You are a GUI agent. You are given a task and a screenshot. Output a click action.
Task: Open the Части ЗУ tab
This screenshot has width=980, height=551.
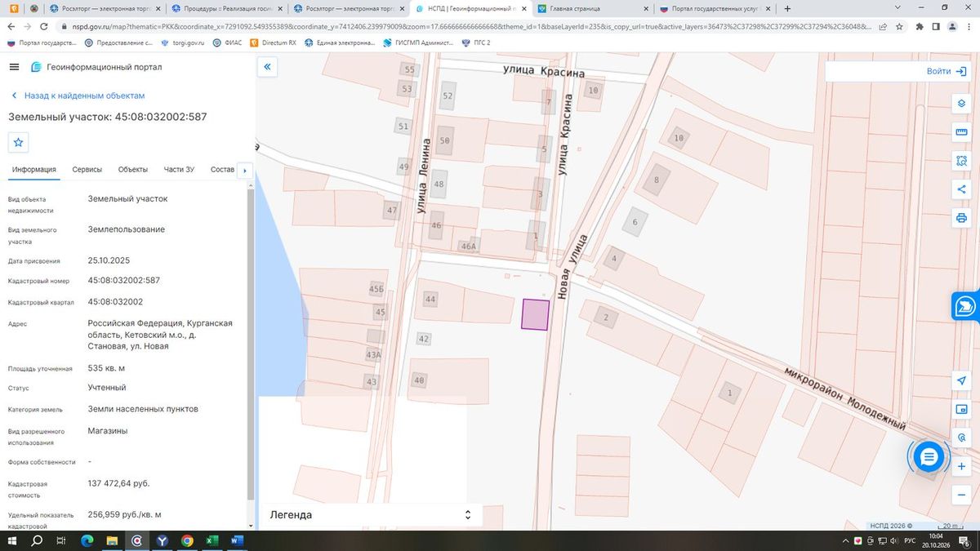pos(179,170)
